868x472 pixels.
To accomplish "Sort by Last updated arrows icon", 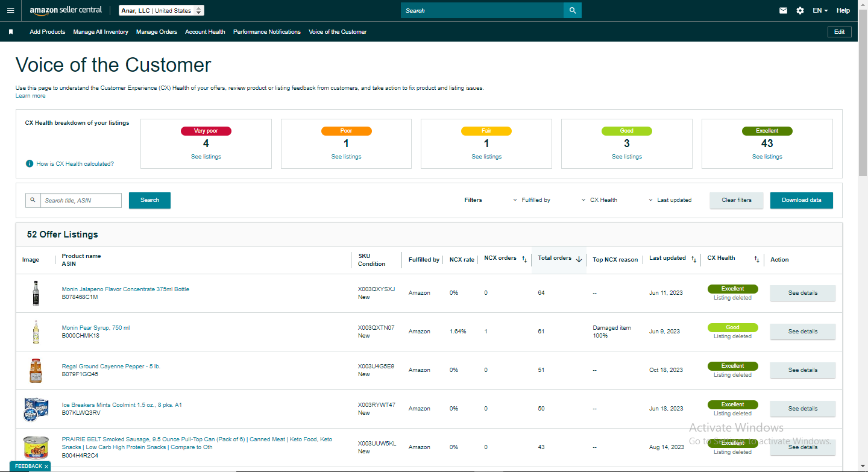I will (694, 259).
